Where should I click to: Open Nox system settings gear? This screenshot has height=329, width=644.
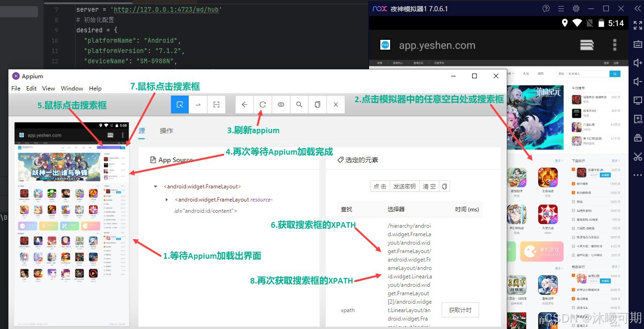(576, 8)
